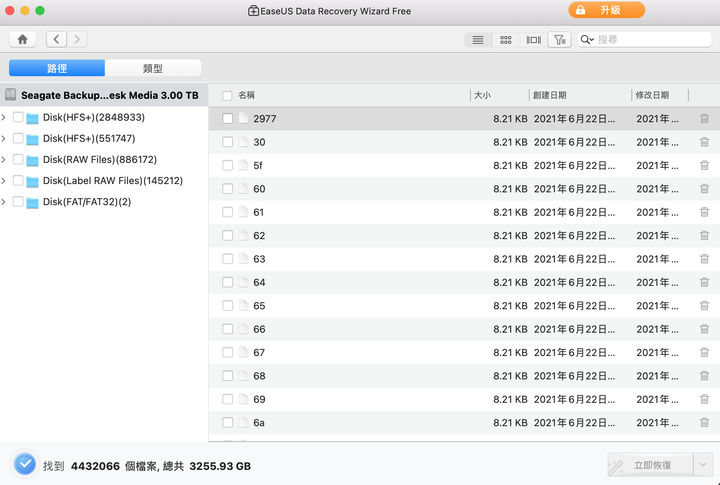Select the file row named 66

point(464,329)
